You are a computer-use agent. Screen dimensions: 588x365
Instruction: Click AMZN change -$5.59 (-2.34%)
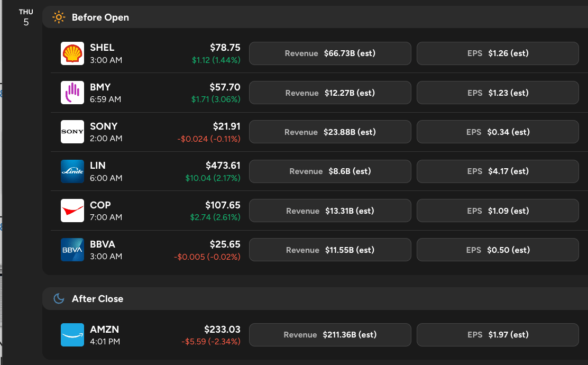click(x=211, y=342)
